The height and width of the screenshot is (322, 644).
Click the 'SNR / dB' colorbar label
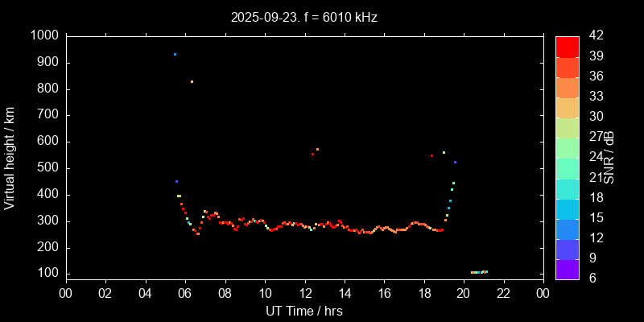coord(609,158)
